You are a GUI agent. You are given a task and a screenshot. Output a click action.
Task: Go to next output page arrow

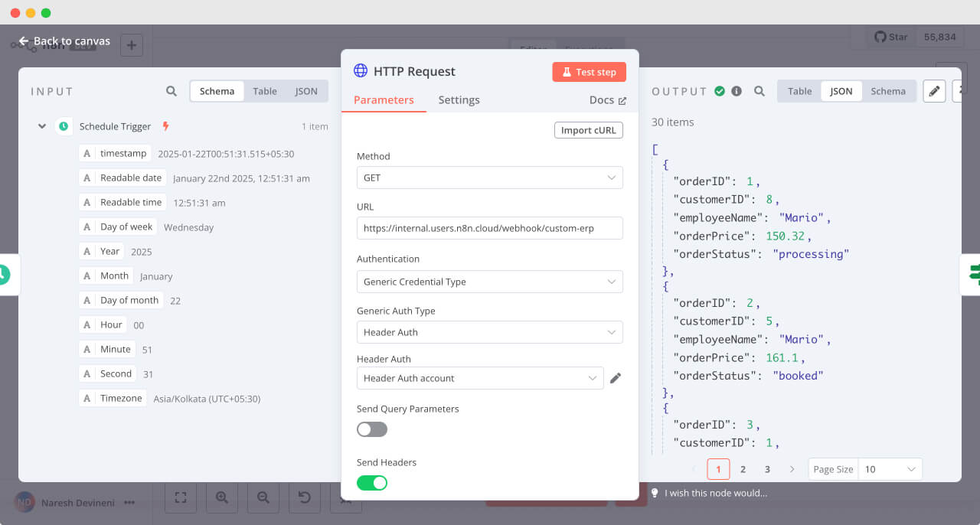(x=792, y=469)
